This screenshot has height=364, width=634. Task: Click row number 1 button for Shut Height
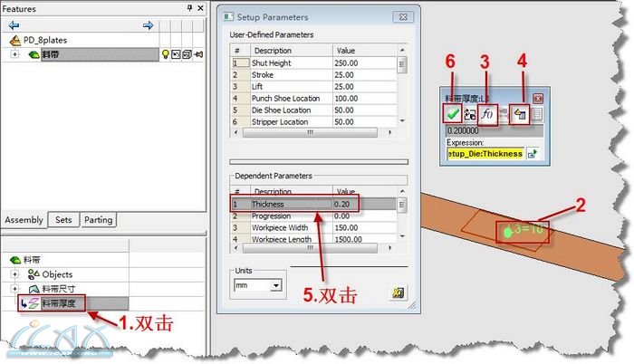241,63
